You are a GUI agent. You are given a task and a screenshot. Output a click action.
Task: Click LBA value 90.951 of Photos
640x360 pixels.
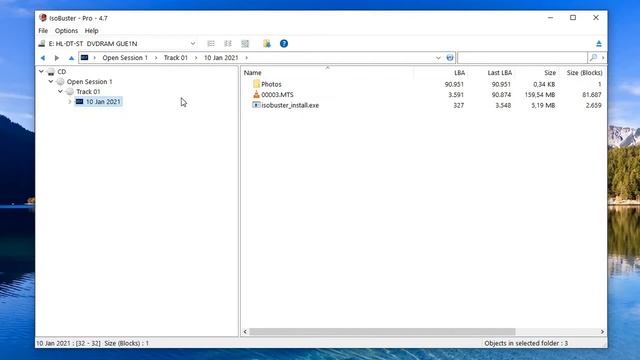[454, 84]
